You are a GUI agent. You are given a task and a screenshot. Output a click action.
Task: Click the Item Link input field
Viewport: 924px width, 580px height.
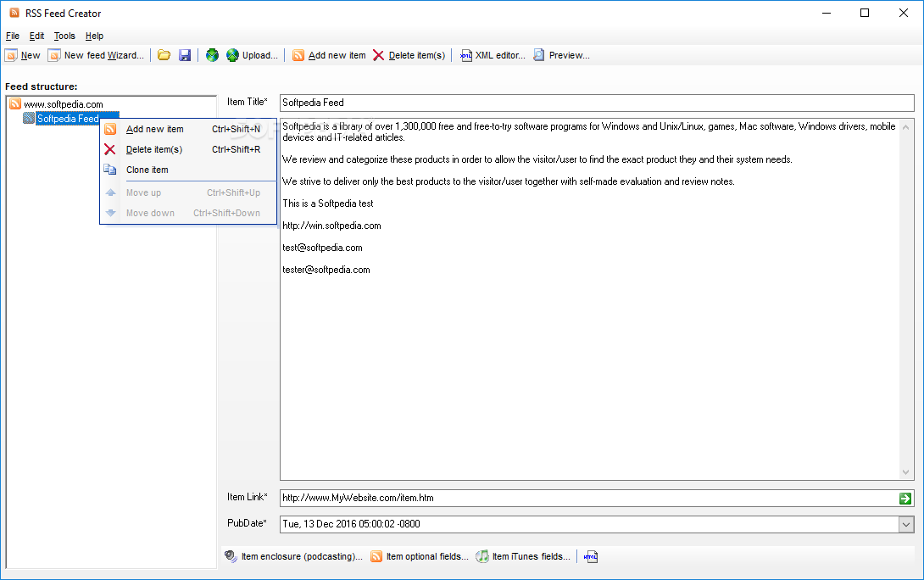tap(588, 498)
